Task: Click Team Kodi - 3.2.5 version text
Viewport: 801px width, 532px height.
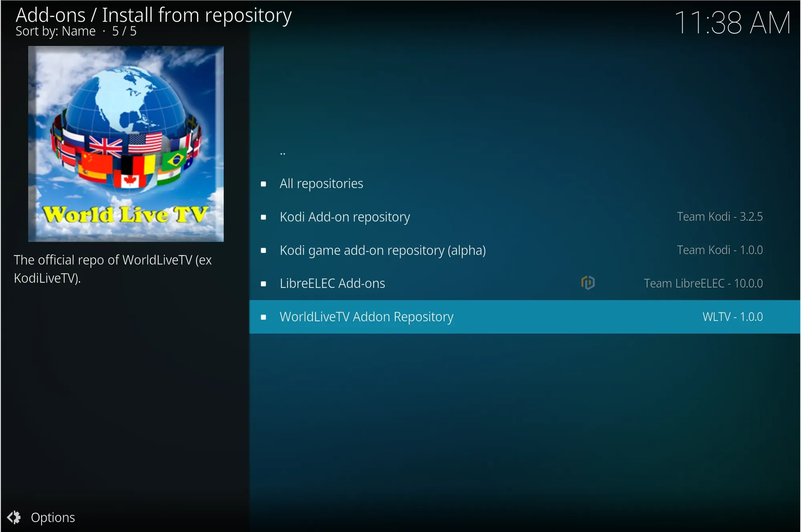Action: point(720,217)
